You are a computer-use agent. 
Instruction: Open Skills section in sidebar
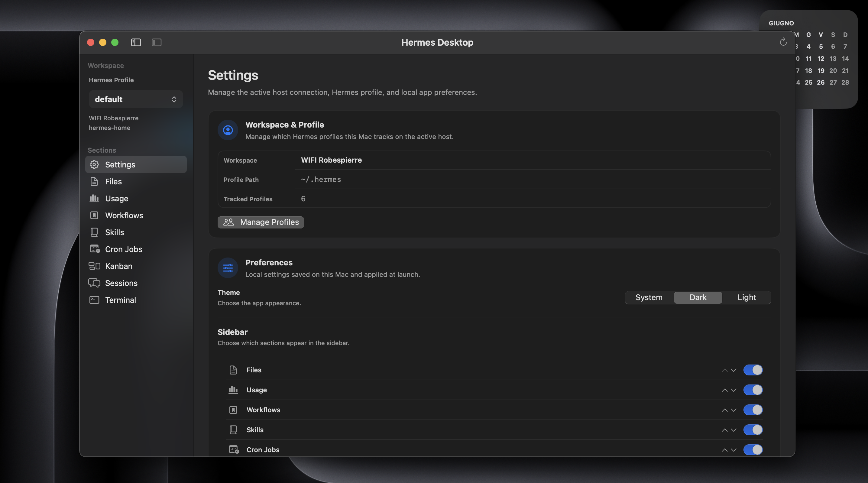point(136,232)
